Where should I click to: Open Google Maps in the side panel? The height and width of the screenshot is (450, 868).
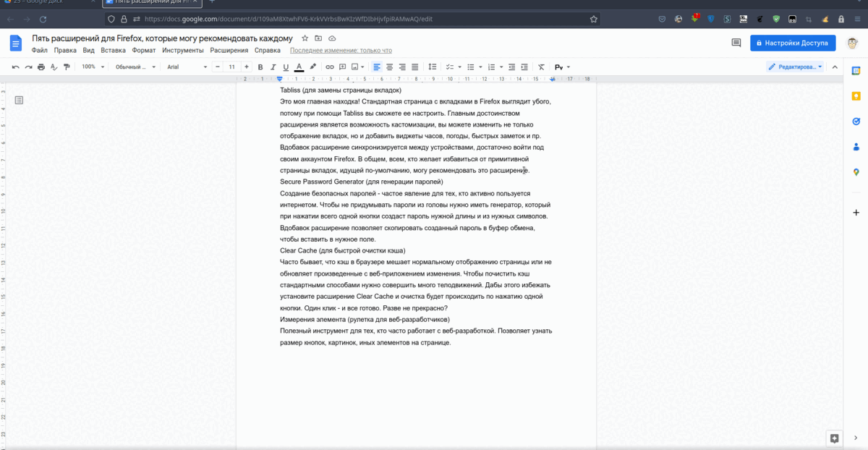856,172
